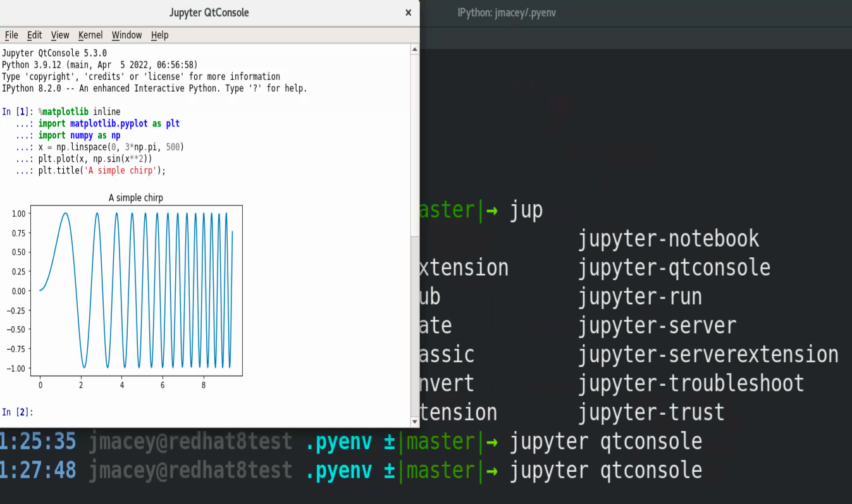852x504 pixels.
Task: Click the plt.title('A simple chirp') line
Action: [102, 170]
